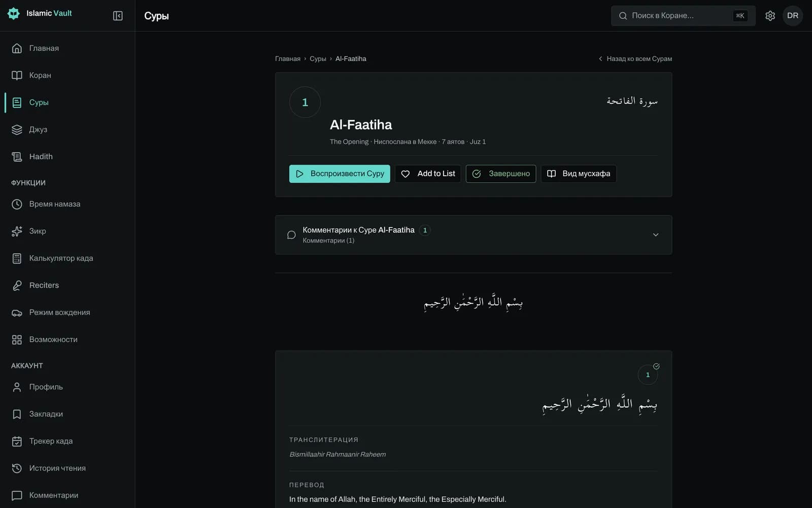The width and height of the screenshot is (812, 508).
Task: Click the История чтения history icon
Action: [x=17, y=468]
